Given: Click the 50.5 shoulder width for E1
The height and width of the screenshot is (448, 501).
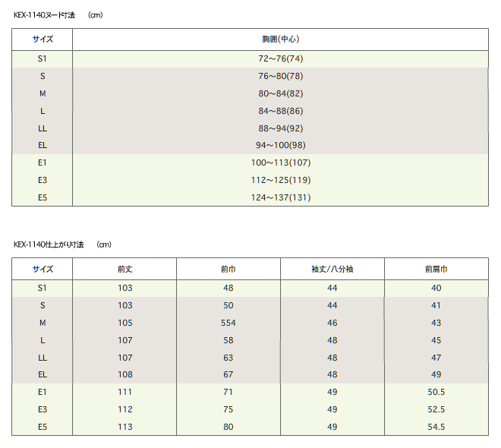Looking at the screenshot, I should coord(436,392).
